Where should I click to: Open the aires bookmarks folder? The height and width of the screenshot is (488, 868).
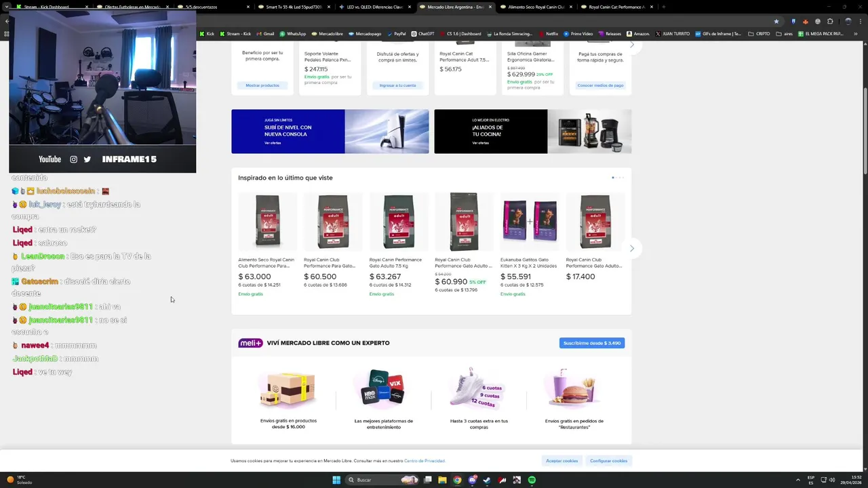click(x=784, y=33)
